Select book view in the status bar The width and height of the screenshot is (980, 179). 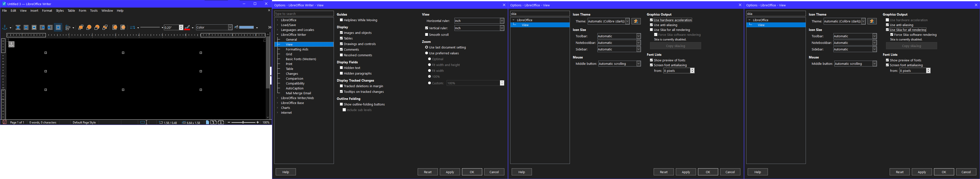pos(221,122)
